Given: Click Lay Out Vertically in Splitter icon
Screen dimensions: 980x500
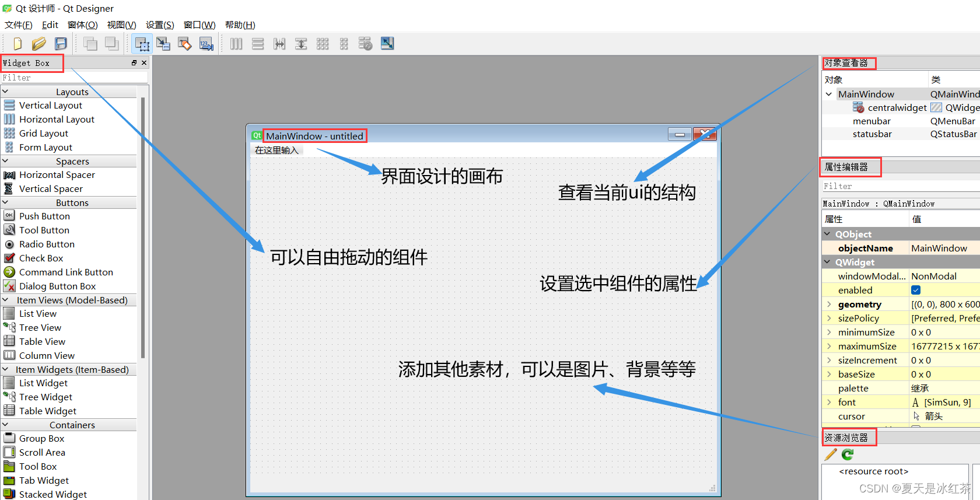Looking at the screenshot, I should click(x=301, y=44).
